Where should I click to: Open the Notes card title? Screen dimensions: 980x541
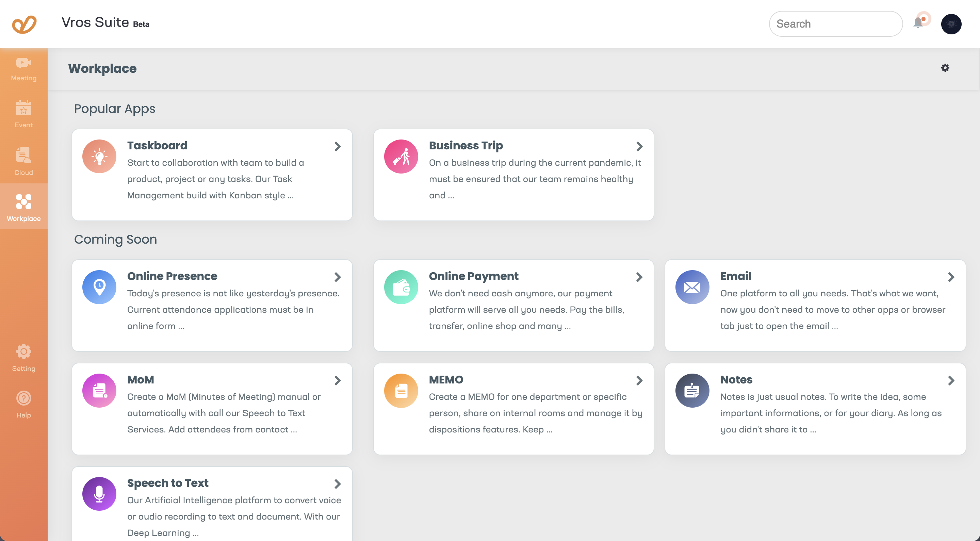[736, 380]
